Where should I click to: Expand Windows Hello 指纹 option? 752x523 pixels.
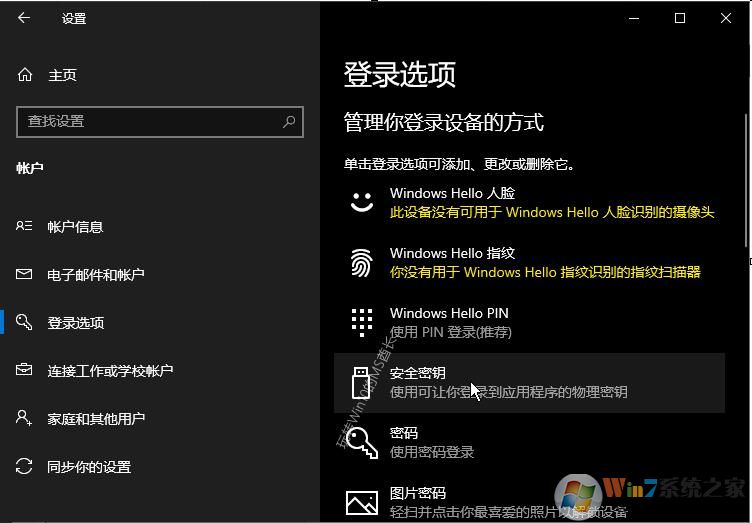(529, 263)
